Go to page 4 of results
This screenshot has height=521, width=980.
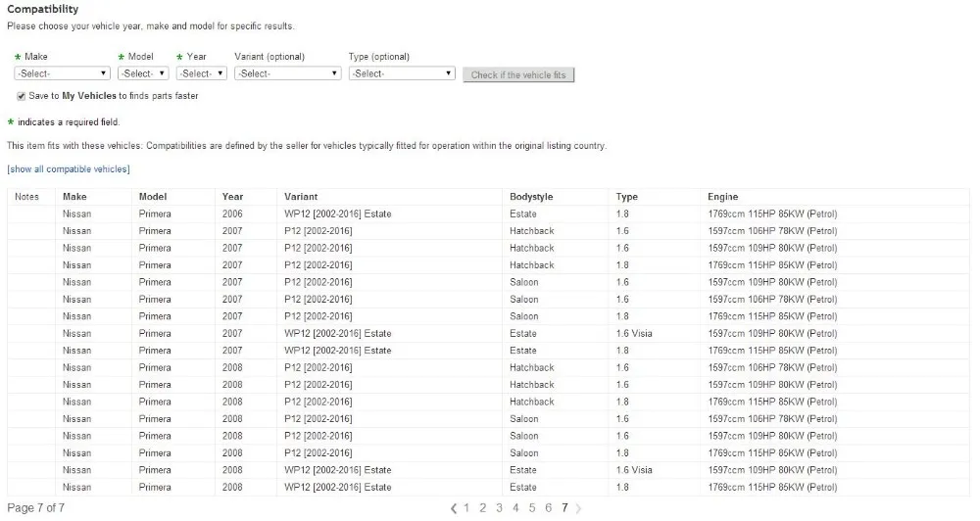pyautogui.click(x=515, y=508)
